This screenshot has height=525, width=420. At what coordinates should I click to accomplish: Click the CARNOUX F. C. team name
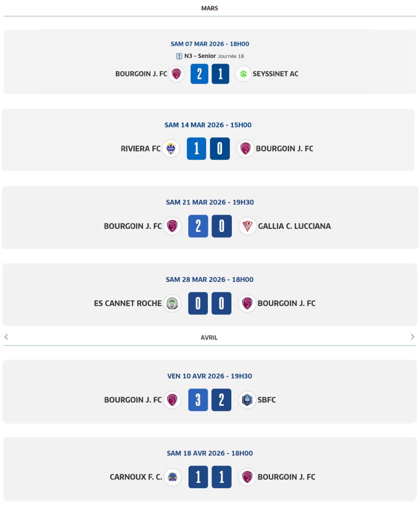point(136,477)
